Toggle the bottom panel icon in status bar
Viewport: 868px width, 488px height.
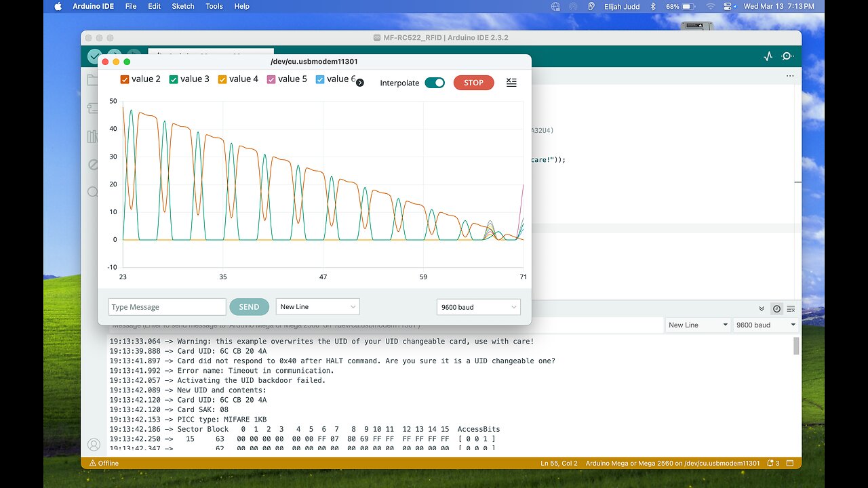pos(791,464)
